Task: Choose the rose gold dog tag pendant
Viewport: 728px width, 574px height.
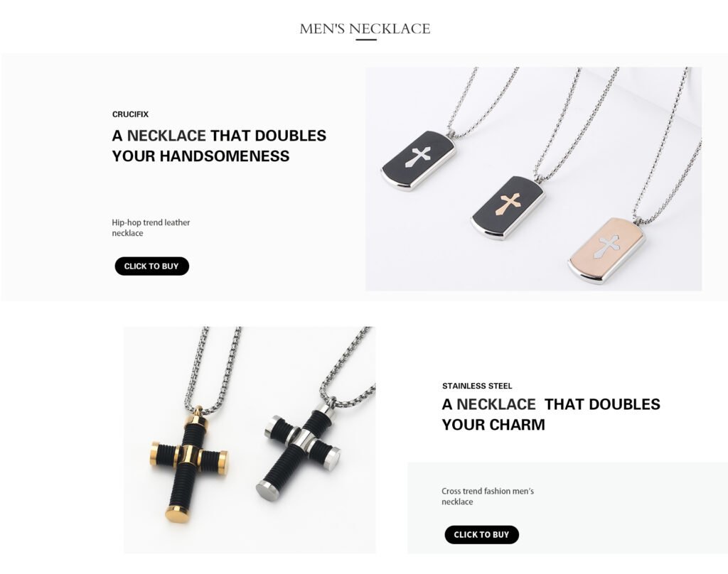Action: [607, 249]
